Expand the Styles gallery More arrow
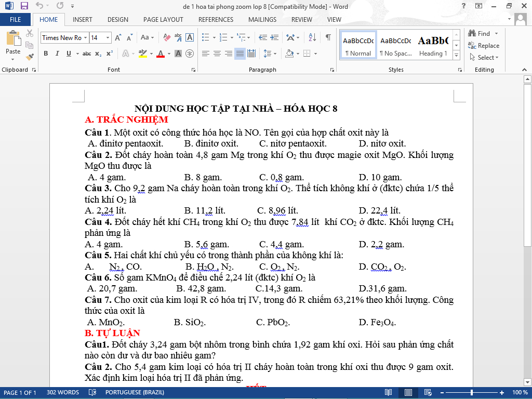This screenshot has height=399, width=532. 457,55
